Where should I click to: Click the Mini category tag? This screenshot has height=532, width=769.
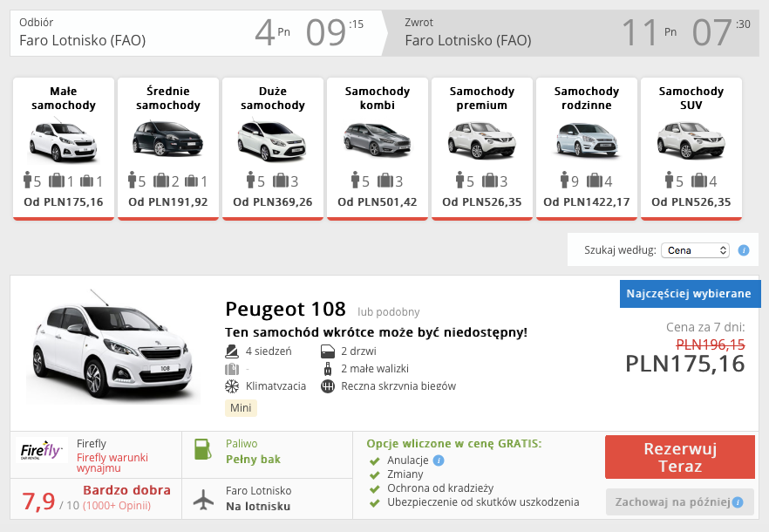pos(241,408)
